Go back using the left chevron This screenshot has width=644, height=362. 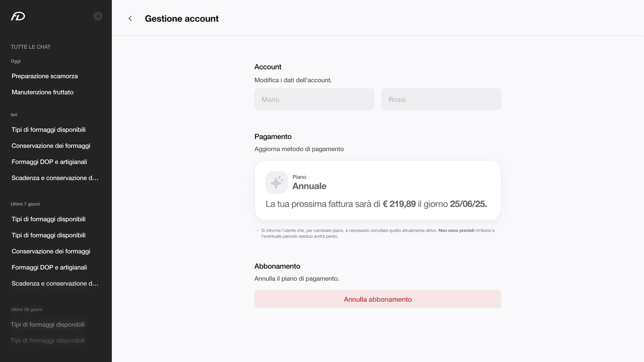130,18
